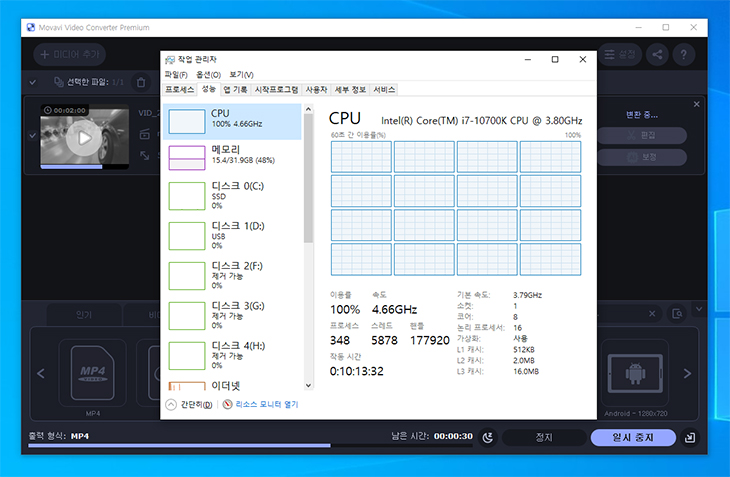The height and width of the screenshot is (477, 730).
Task: Play the video preview thumbnail
Action: point(84,138)
